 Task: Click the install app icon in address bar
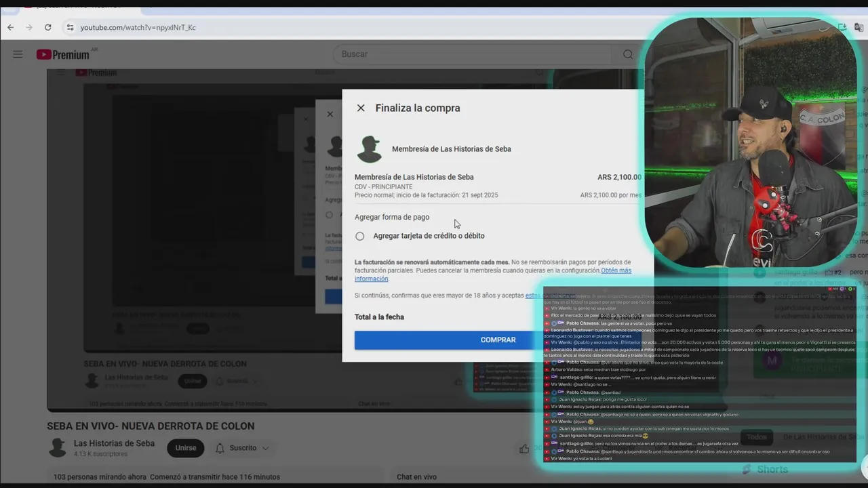tap(842, 27)
